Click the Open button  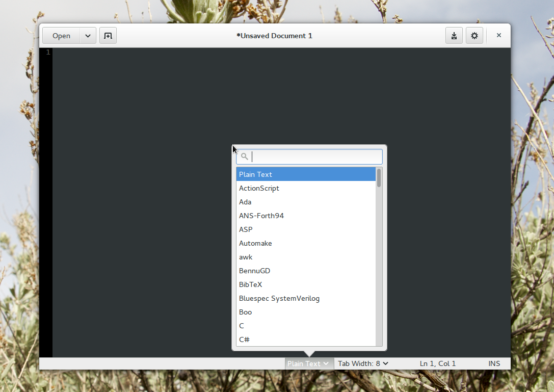(x=61, y=36)
